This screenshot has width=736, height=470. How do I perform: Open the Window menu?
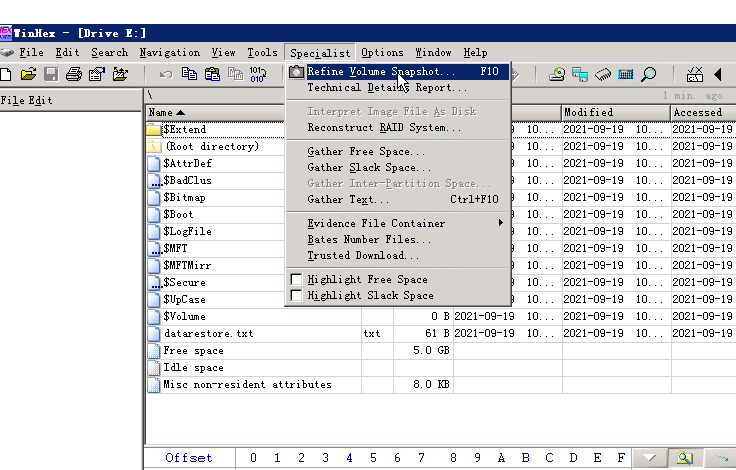click(x=433, y=53)
